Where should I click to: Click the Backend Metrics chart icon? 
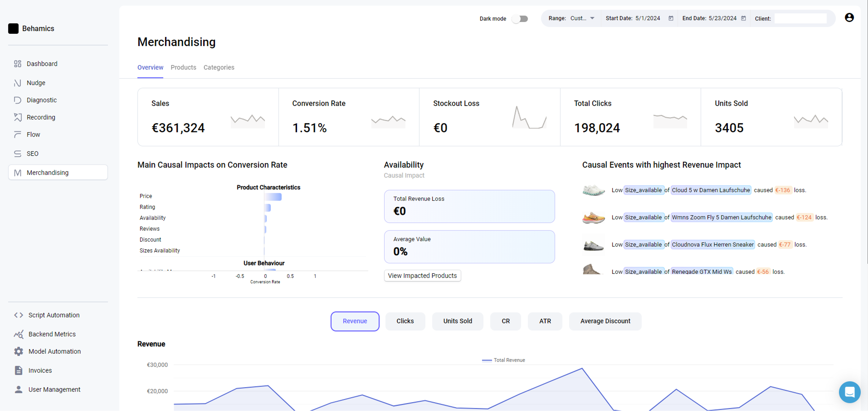click(18, 334)
